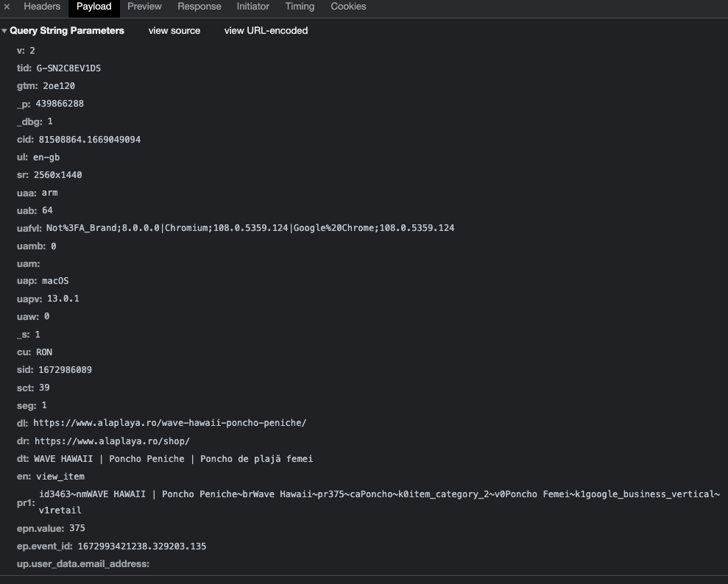The width and height of the screenshot is (728, 584).
Task: Collapse the Query String Parameters section
Action: point(4,31)
